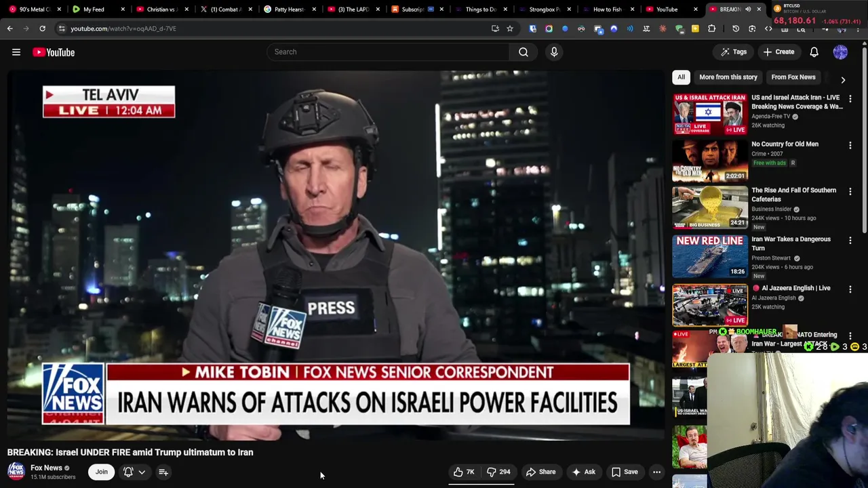Open the Al Jazeera English live thumbnail
Screen dimensions: 868x488
(709, 304)
